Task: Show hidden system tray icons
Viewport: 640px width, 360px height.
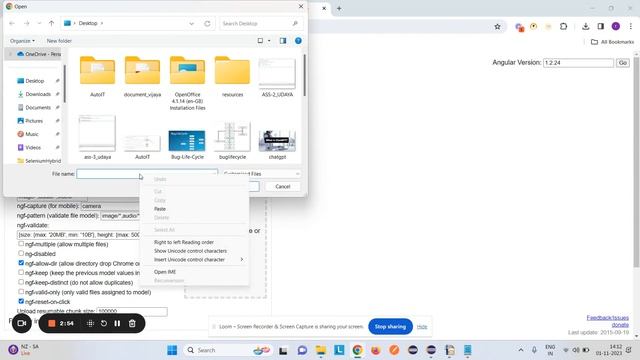Action: tap(521, 350)
